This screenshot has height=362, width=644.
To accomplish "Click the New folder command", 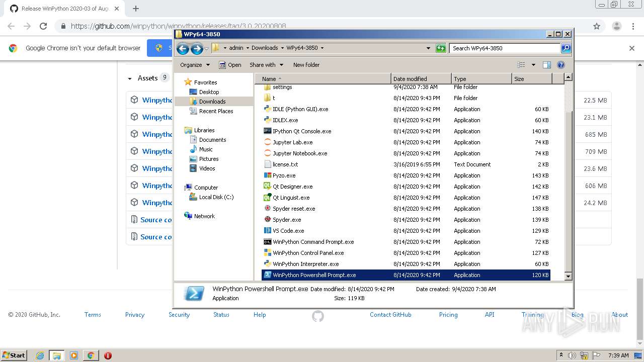I will [x=306, y=65].
